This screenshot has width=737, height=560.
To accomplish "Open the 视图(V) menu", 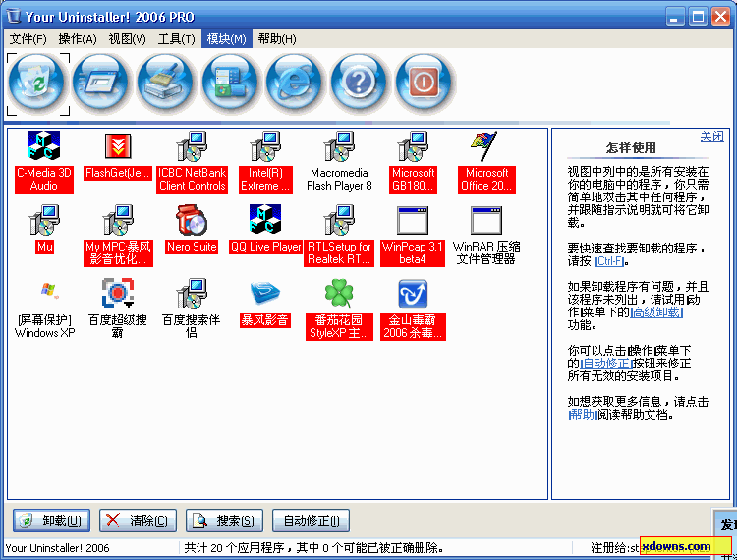I will (x=127, y=39).
